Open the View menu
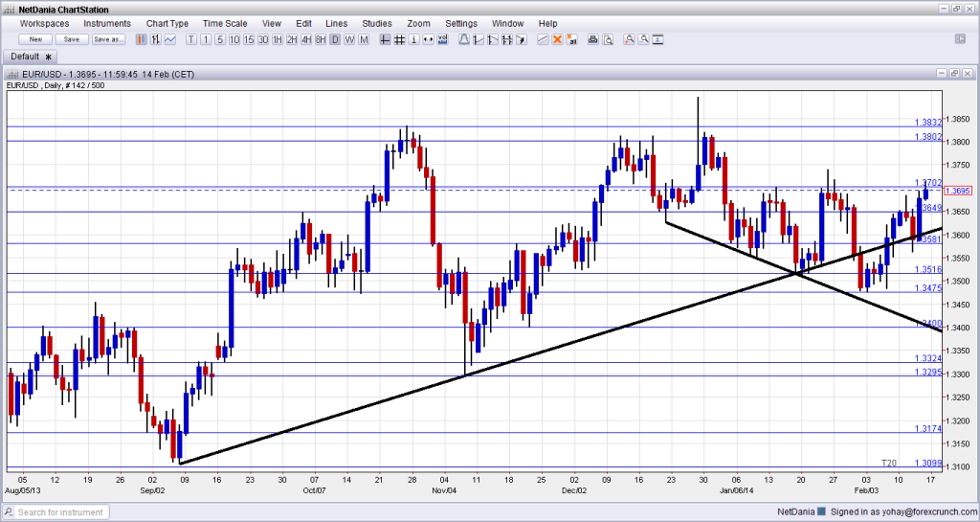 [271, 23]
